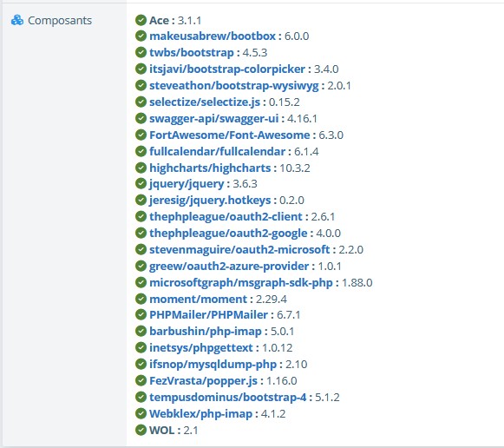Screen dimensions: 504x448
Task: Click check icon beside moment/moment
Action: [141, 299]
